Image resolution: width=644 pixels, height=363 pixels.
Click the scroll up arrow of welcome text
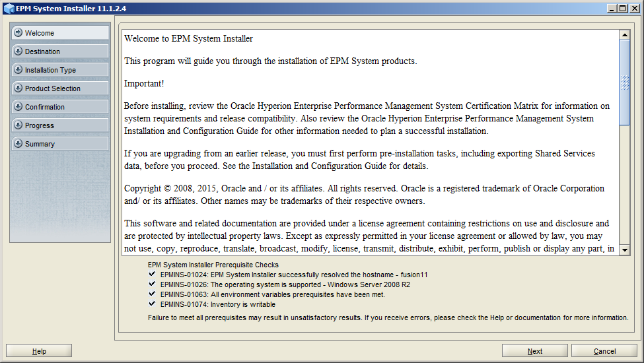pyautogui.click(x=625, y=35)
